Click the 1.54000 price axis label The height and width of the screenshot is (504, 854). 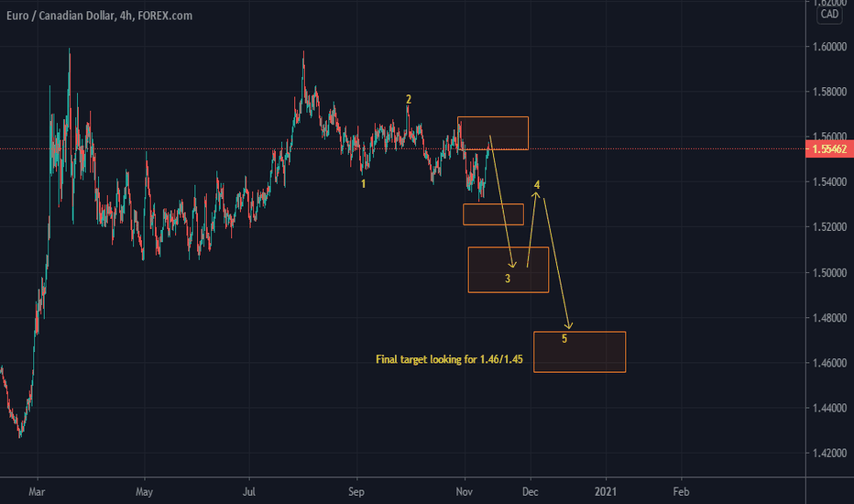tap(829, 182)
